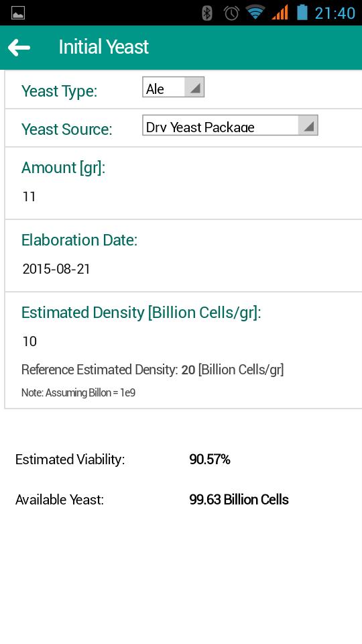Tap the Available Yeast 99.63 Billion Cells value

point(239,500)
